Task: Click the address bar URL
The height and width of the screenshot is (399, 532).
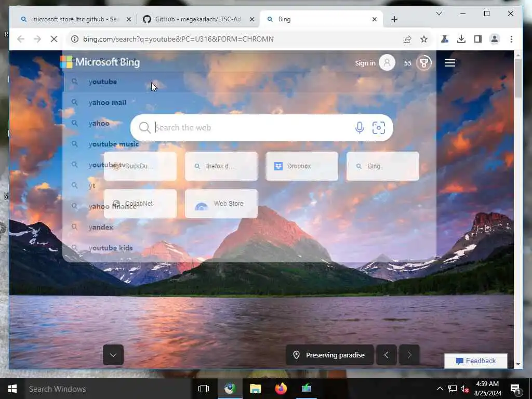Action: coord(179,39)
